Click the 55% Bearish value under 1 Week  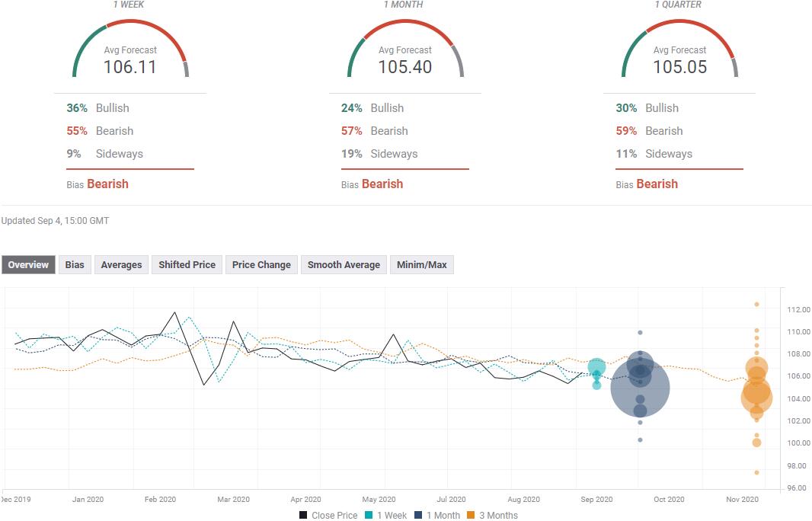point(77,131)
